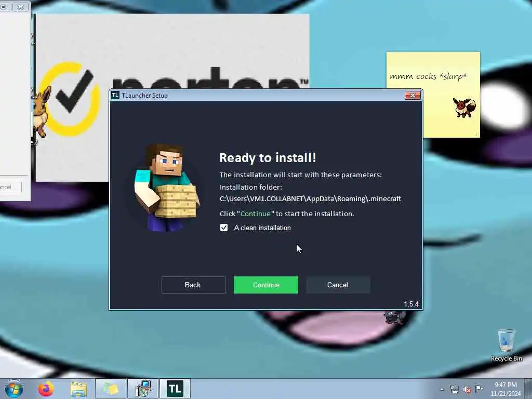Click the 'Ready to install!' heading

(x=268, y=158)
